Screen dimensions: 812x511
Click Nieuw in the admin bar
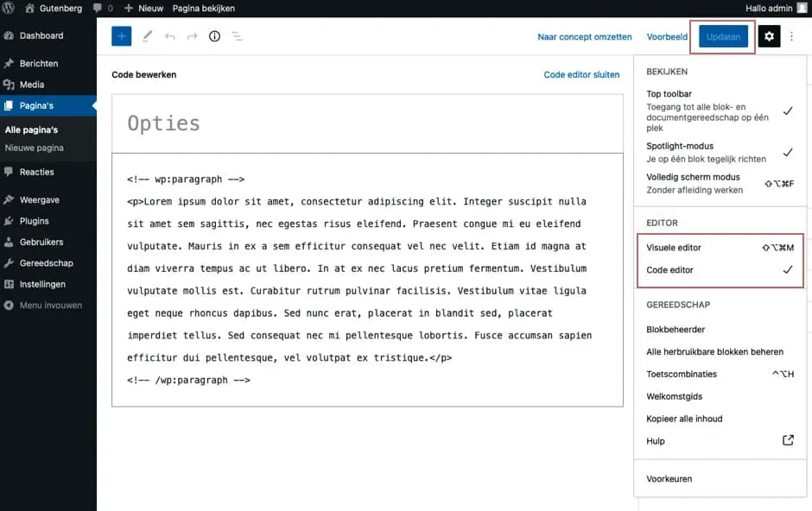click(144, 9)
